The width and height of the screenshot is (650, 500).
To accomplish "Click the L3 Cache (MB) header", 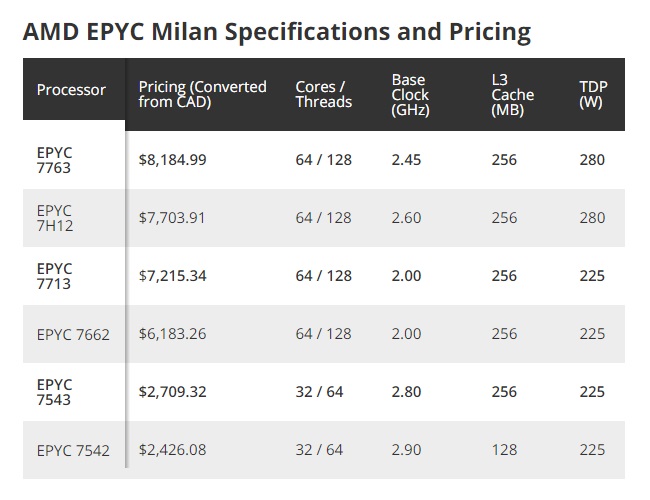I will pyautogui.click(x=512, y=95).
